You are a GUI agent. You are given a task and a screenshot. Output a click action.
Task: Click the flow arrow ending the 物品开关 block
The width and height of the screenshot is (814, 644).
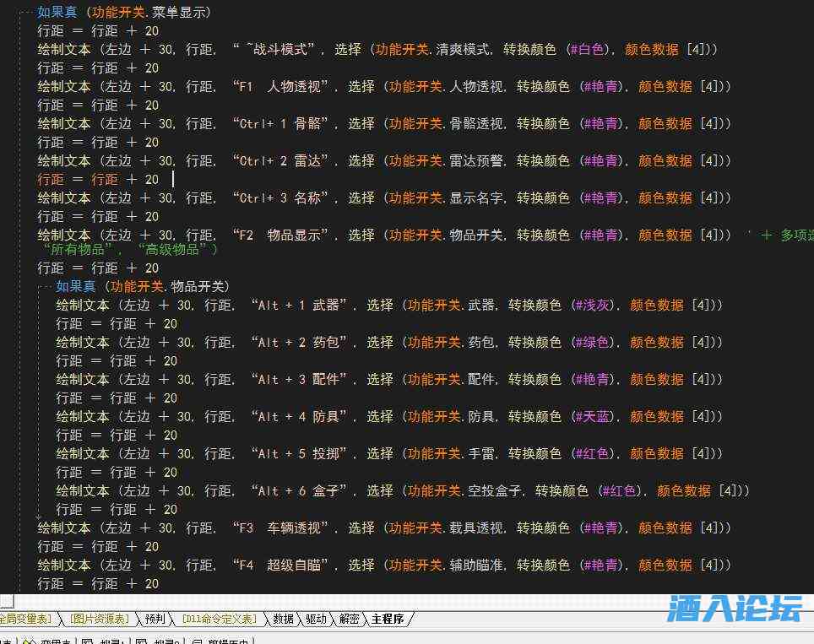pyautogui.click(x=37, y=517)
